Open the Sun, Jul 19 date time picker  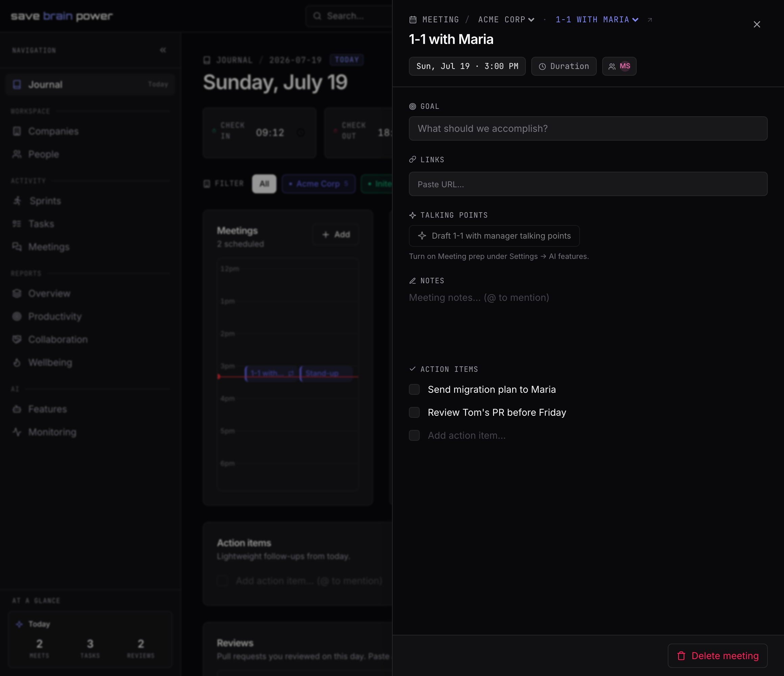[x=467, y=66]
